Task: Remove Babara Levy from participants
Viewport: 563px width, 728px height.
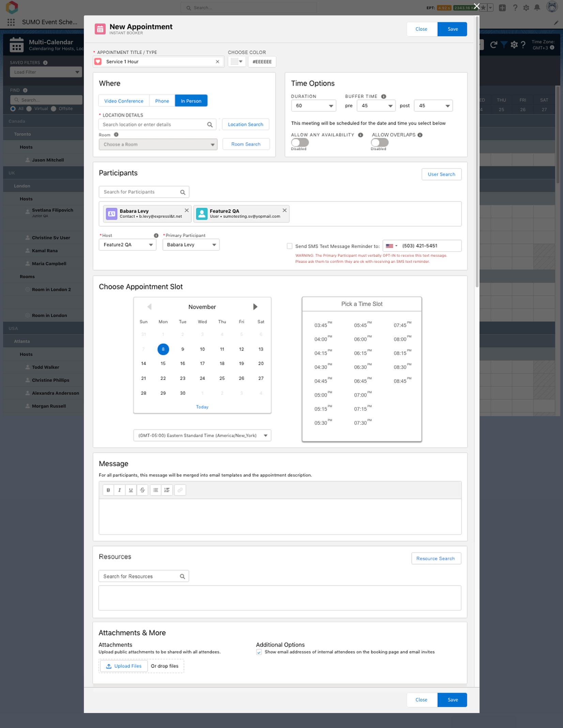Action: point(186,210)
